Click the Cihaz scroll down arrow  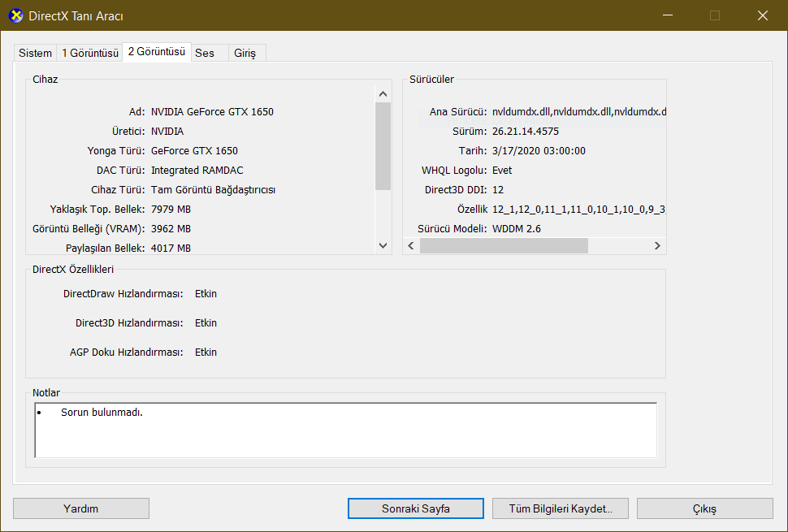(x=383, y=245)
